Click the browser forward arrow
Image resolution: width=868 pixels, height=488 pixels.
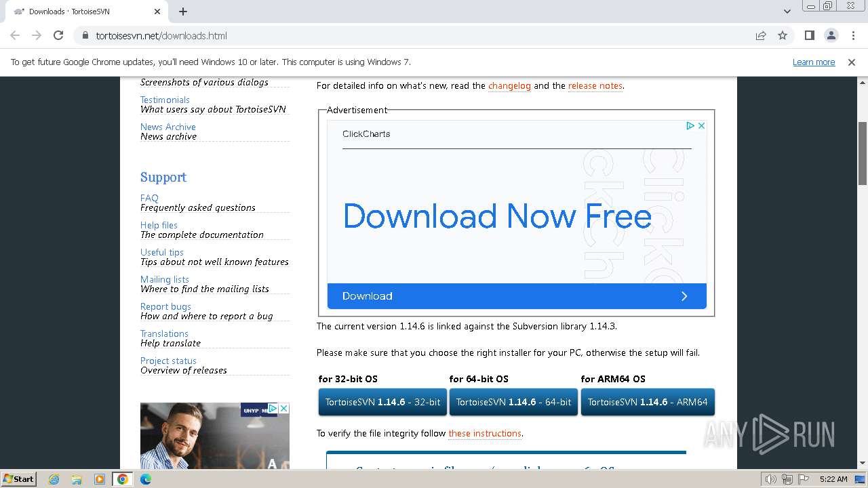[x=37, y=35]
